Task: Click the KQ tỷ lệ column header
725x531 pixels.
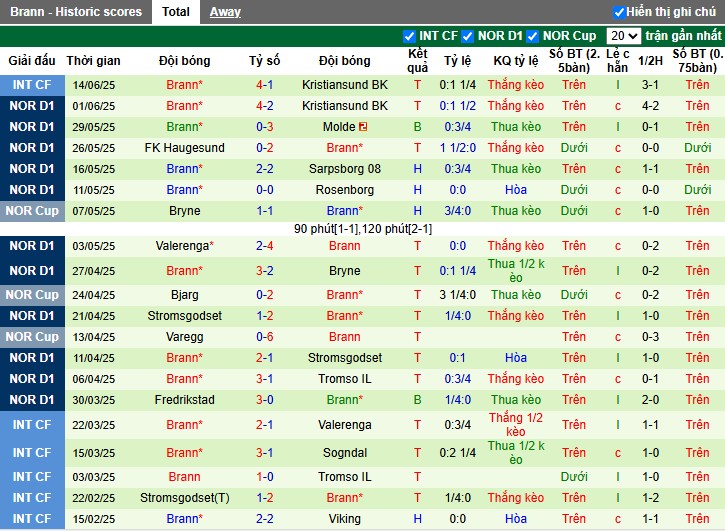Action: coord(516,61)
